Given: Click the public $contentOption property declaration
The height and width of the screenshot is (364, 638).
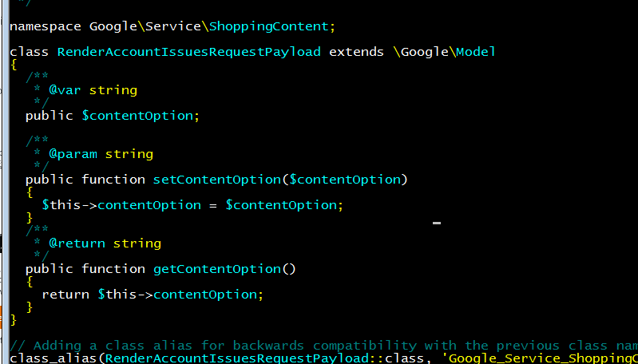Looking at the screenshot, I should click(x=113, y=116).
